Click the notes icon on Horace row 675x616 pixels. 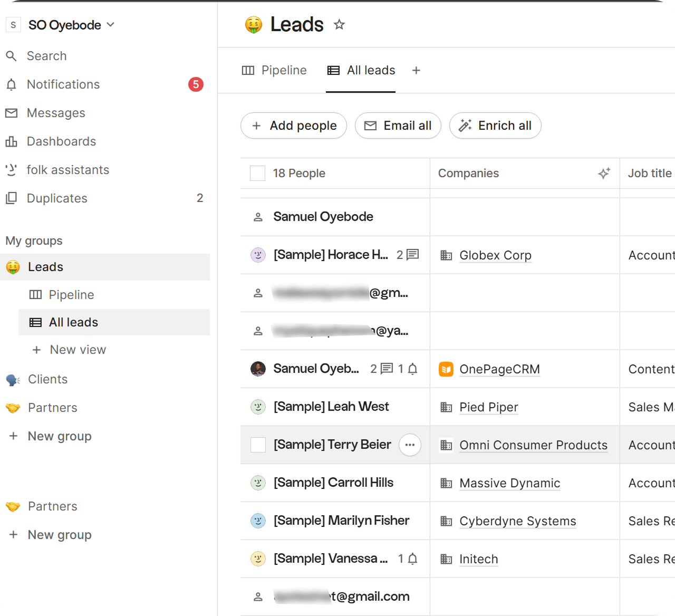pyautogui.click(x=413, y=255)
